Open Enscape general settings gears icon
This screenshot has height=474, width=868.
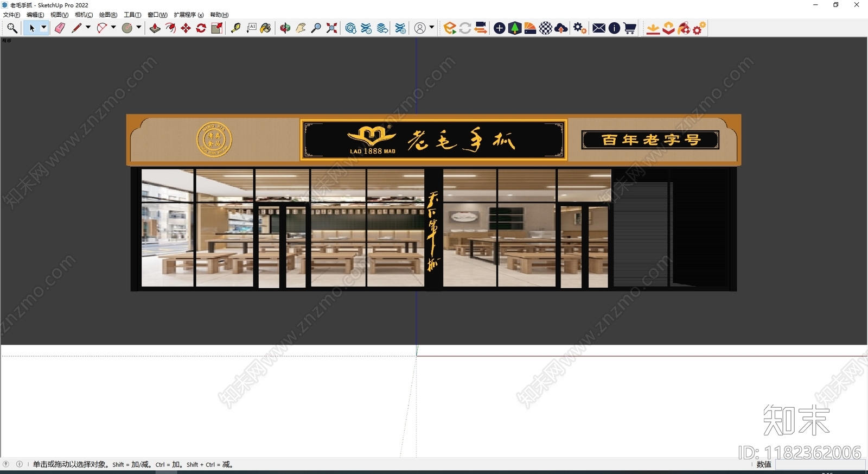580,28
